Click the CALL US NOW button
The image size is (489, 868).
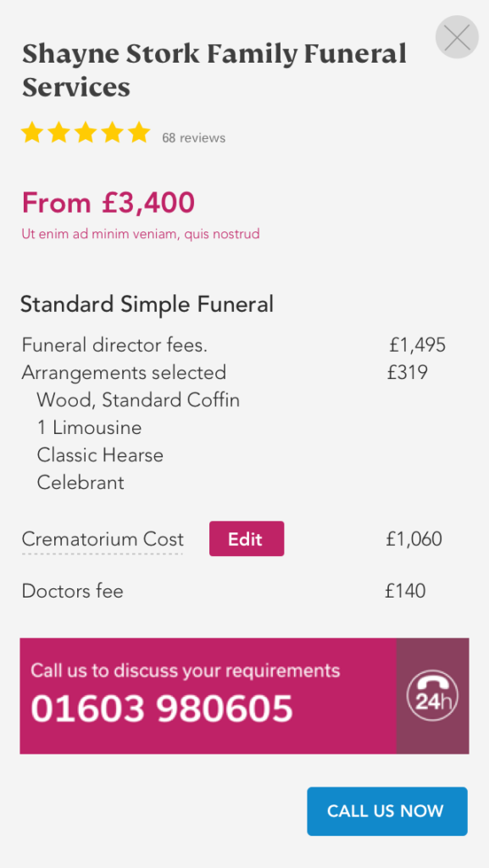click(x=387, y=811)
